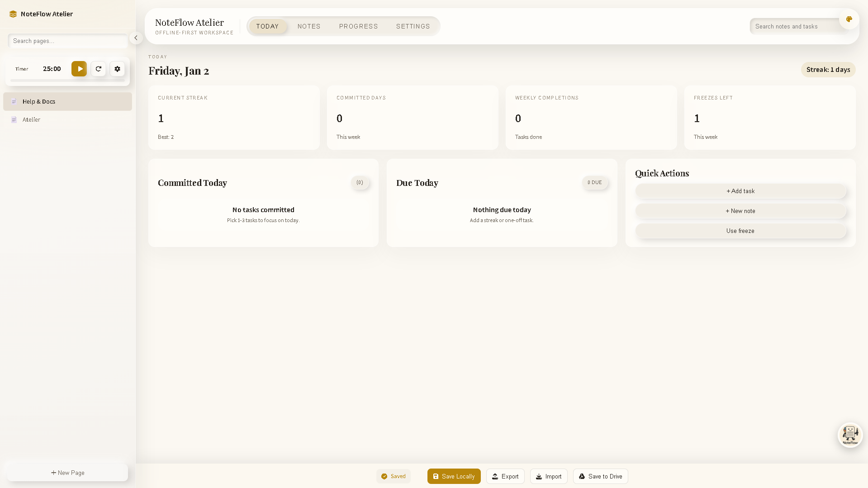The image size is (868, 488).
Task: Open the Notes tab
Action: click(x=309, y=26)
